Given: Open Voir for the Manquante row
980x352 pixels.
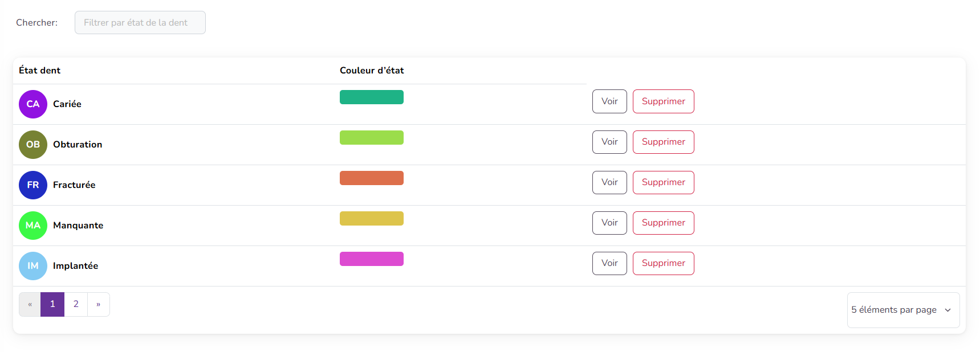Looking at the screenshot, I should [x=609, y=223].
